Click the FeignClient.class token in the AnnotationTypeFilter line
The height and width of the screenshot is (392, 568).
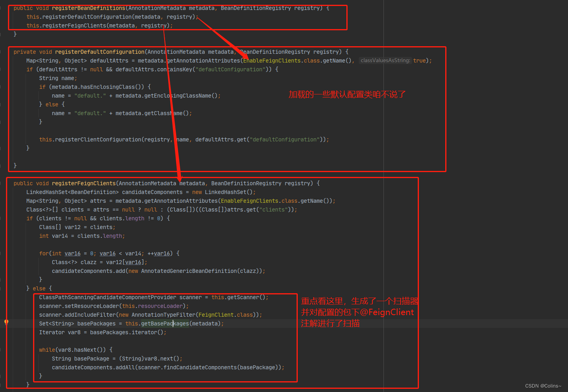point(218,314)
